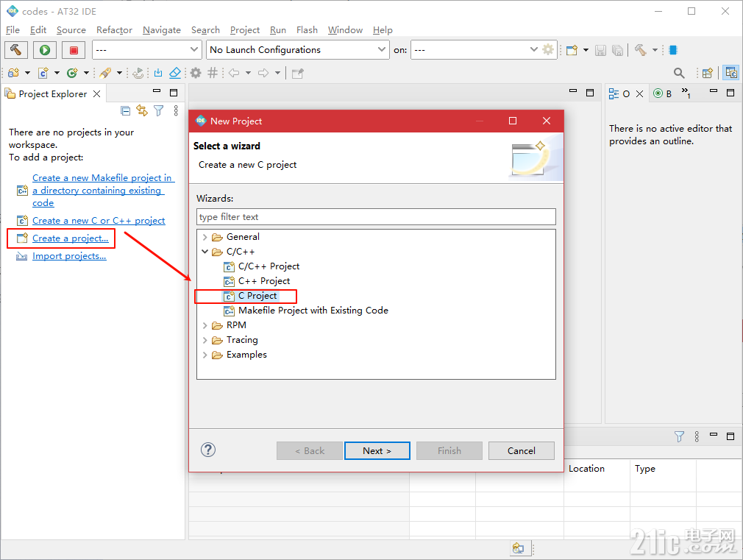Click the blue download toolbar icon

coord(158,73)
